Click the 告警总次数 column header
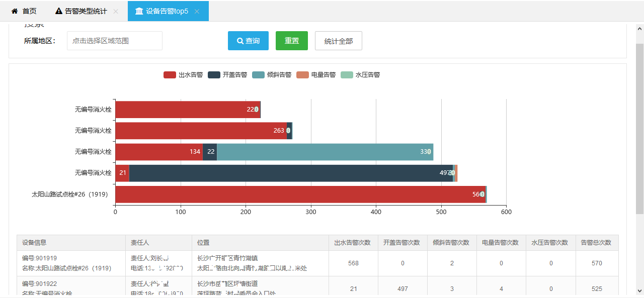Image resolution: width=644 pixels, height=298 pixels. coord(597,243)
